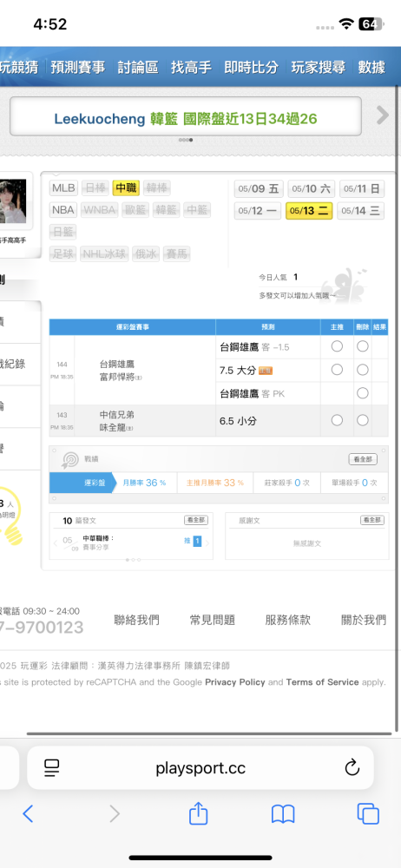Click the target icon beside 戰績
This screenshot has height=868, width=401.
point(70,459)
